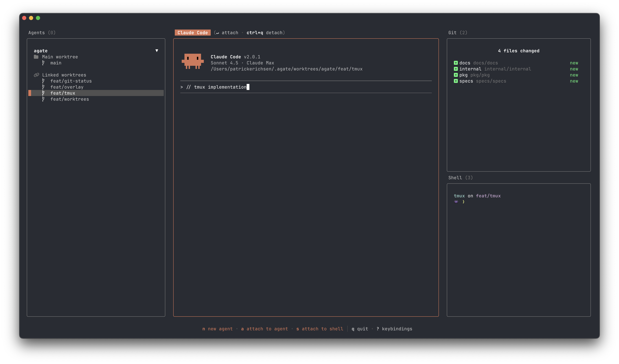The image size is (619, 364).
Task: Select the feat/overlay worktree
Action: click(67, 87)
